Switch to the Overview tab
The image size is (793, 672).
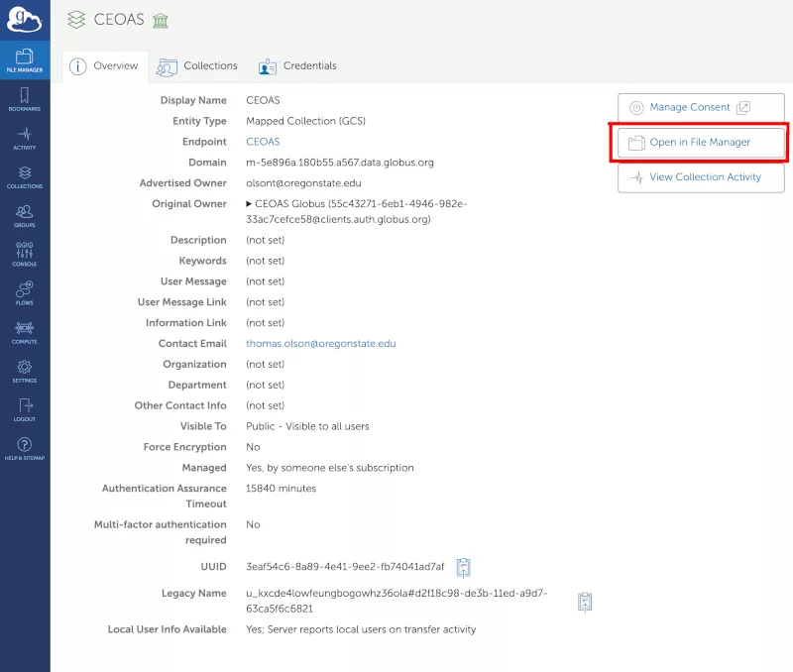(105, 66)
